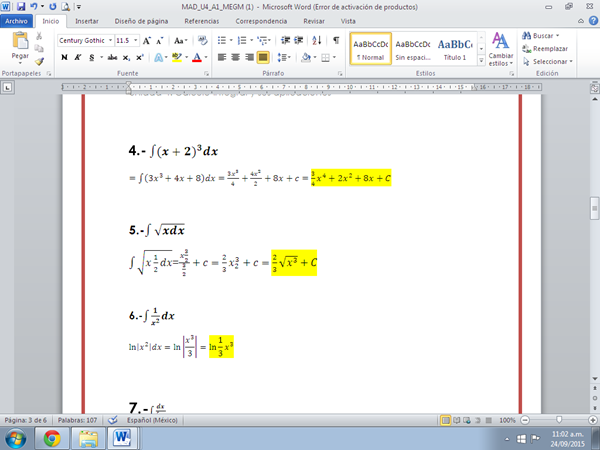
Task: Open Seleccionar dropdown
Action: [548, 61]
